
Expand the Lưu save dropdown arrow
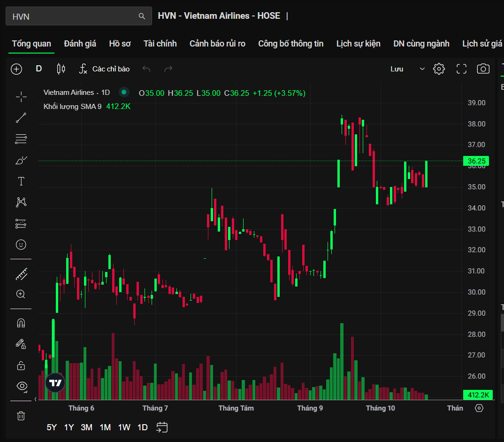pyautogui.click(x=422, y=69)
